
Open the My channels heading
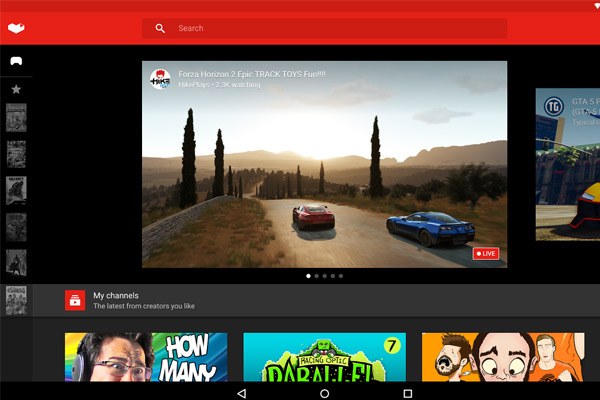point(116,296)
